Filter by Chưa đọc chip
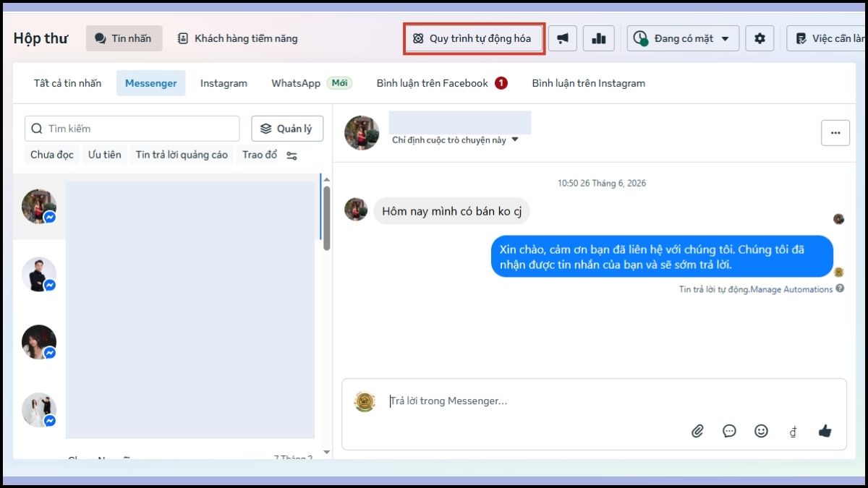The image size is (868, 488). 52,155
